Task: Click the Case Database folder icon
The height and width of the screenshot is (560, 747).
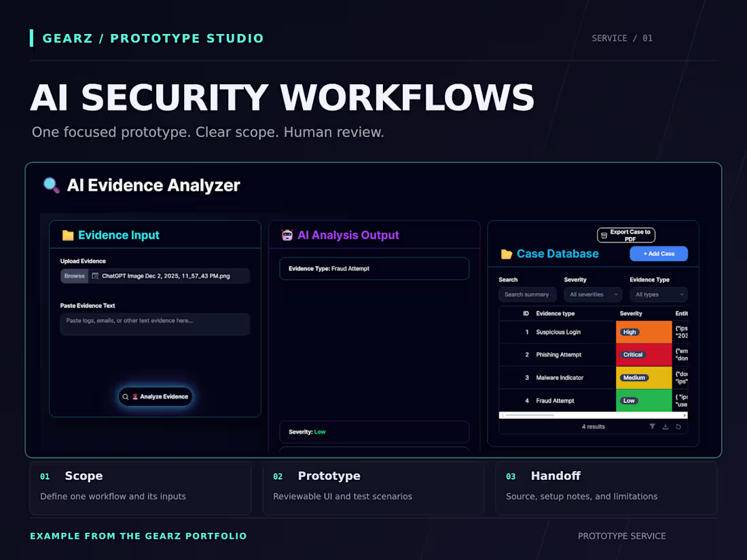Action: 507,254
